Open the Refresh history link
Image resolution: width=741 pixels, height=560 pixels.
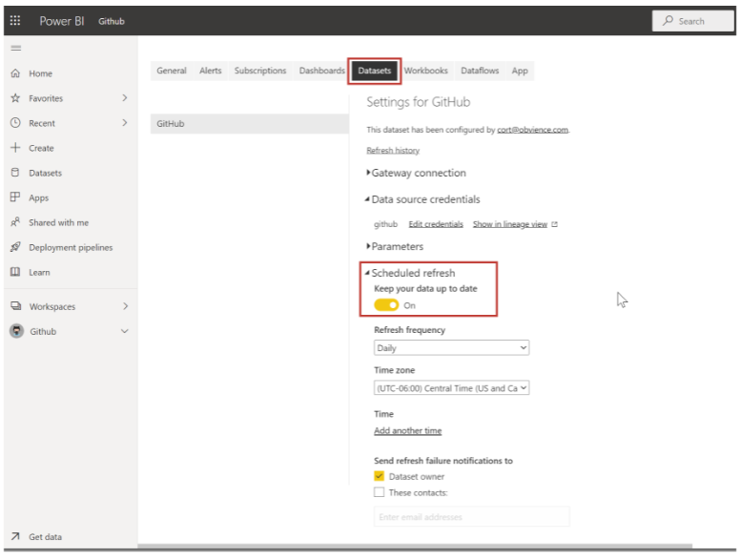pyautogui.click(x=393, y=151)
